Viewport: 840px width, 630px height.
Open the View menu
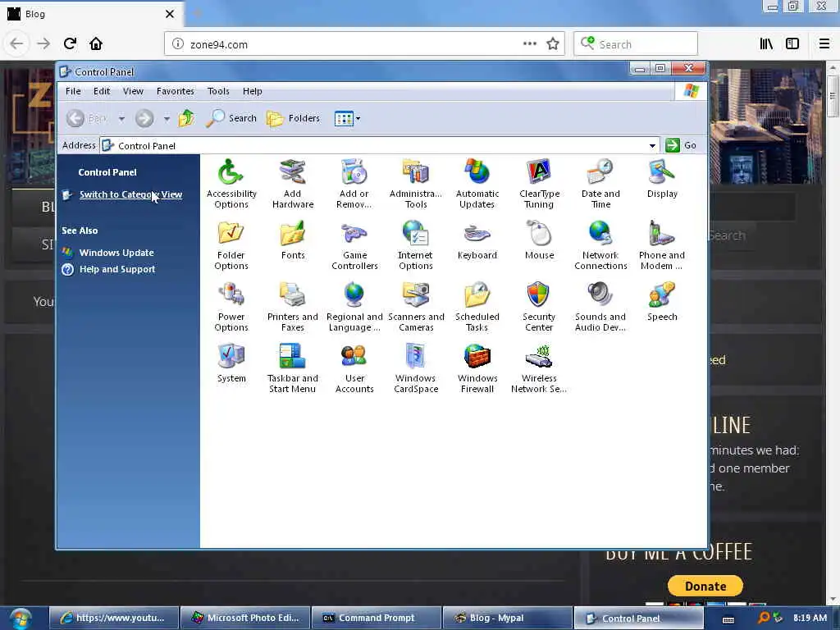(x=133, y=91)
